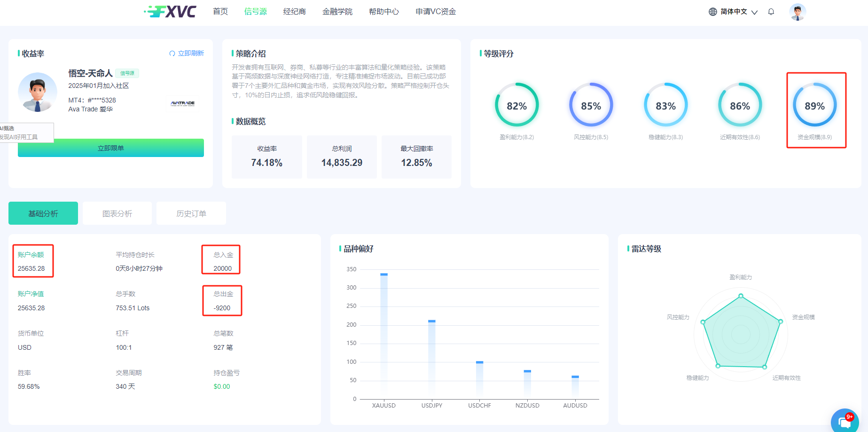Image resolution: width=868 pixels, height=432 pixels.
Task: Go to 金融学院 in the navigation
Action: click(337, 12)
